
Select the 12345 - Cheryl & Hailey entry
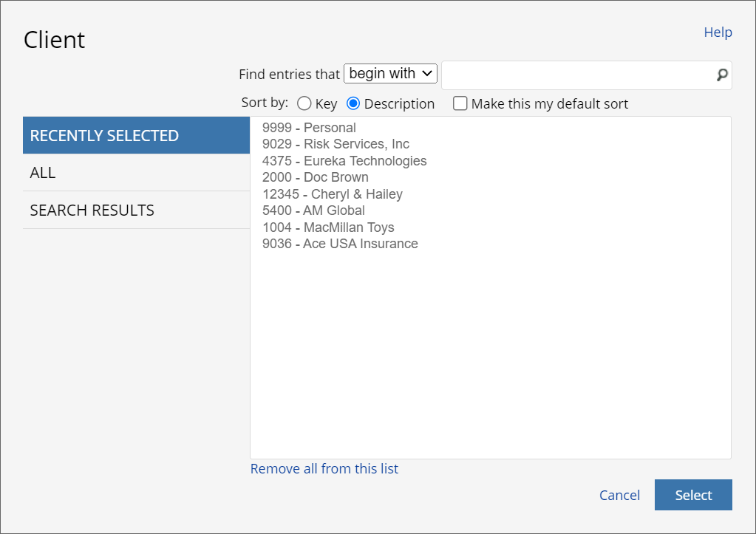pyautogui.click(x=333, y=194)
